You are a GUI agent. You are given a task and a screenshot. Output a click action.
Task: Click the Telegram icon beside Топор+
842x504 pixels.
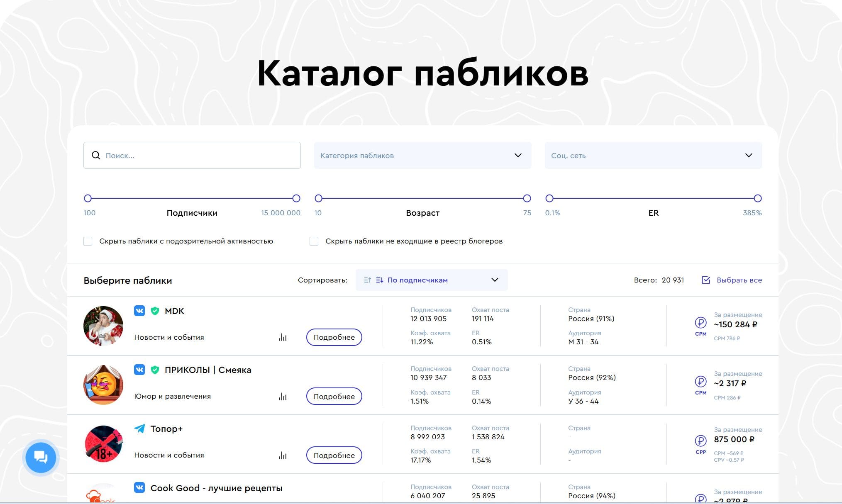point(139,429)
